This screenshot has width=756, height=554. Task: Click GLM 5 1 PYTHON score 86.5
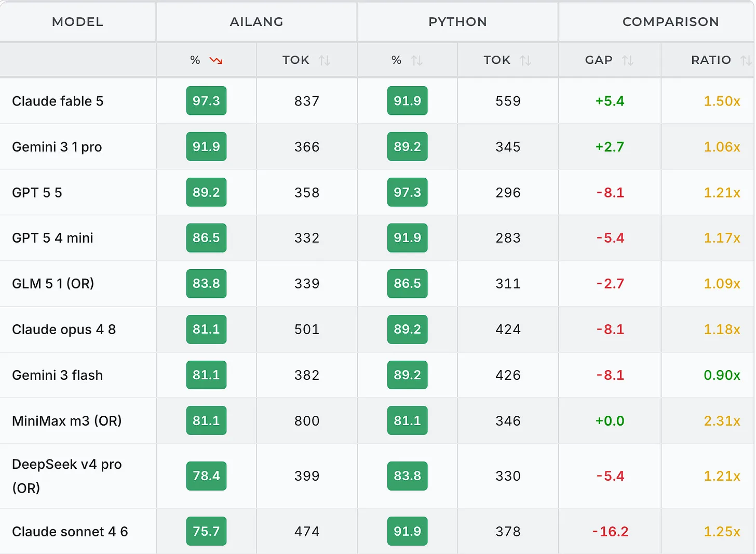click(x=407, y=284)
